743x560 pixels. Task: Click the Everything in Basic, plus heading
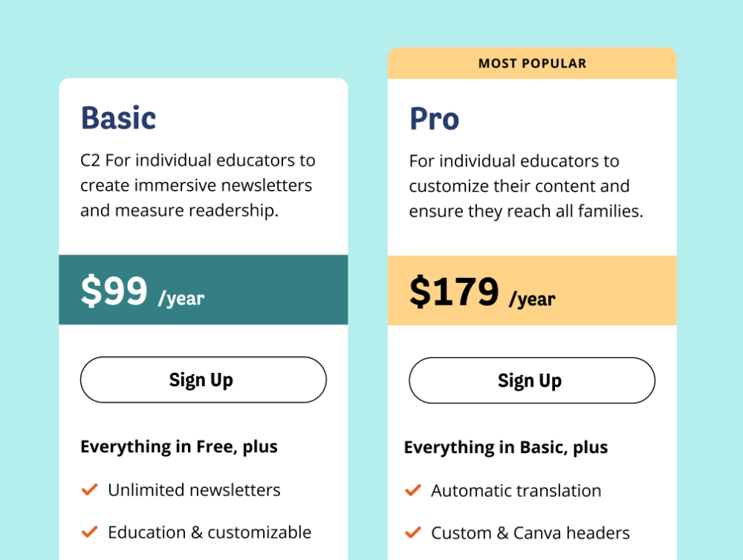pos(505,448)
